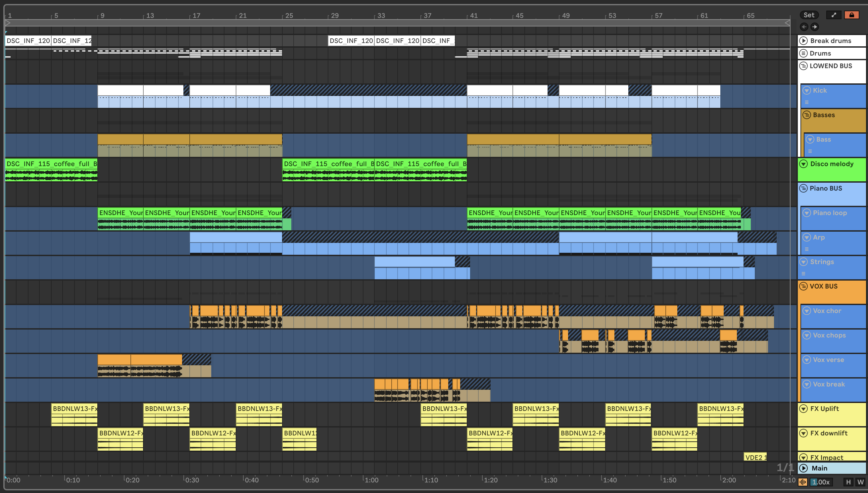868x493 pixels.
Task: Click the Main track unfold icon
Action: [x=803, y=468]
